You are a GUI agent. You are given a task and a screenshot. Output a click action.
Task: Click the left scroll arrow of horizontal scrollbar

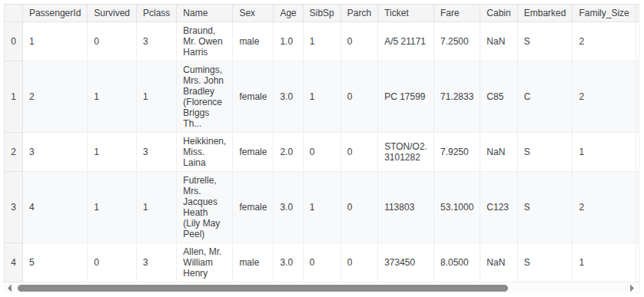tap(9, 288)
